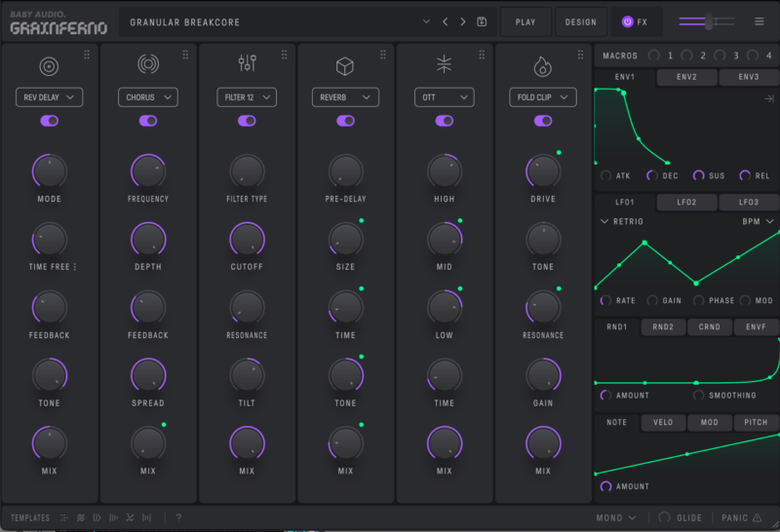Click the GLIDE knob in bottom bar
Viewport: 780px width, 532px height.
pyautogui.click(x=664, y=517)
